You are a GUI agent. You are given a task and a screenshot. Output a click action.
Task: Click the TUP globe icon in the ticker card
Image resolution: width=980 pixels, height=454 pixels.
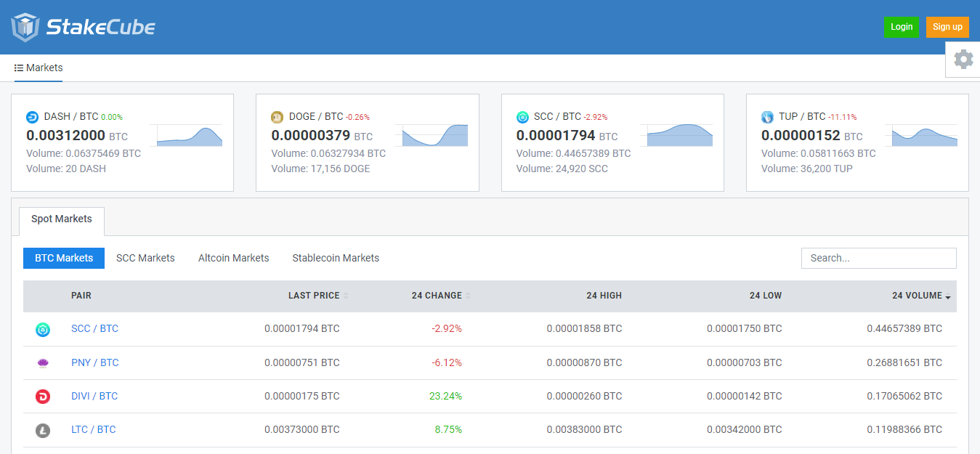pyautogui.click(x=767, y=117)
